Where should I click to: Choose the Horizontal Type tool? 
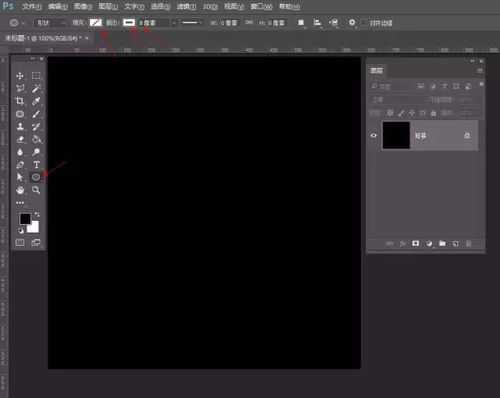[36, 164]
